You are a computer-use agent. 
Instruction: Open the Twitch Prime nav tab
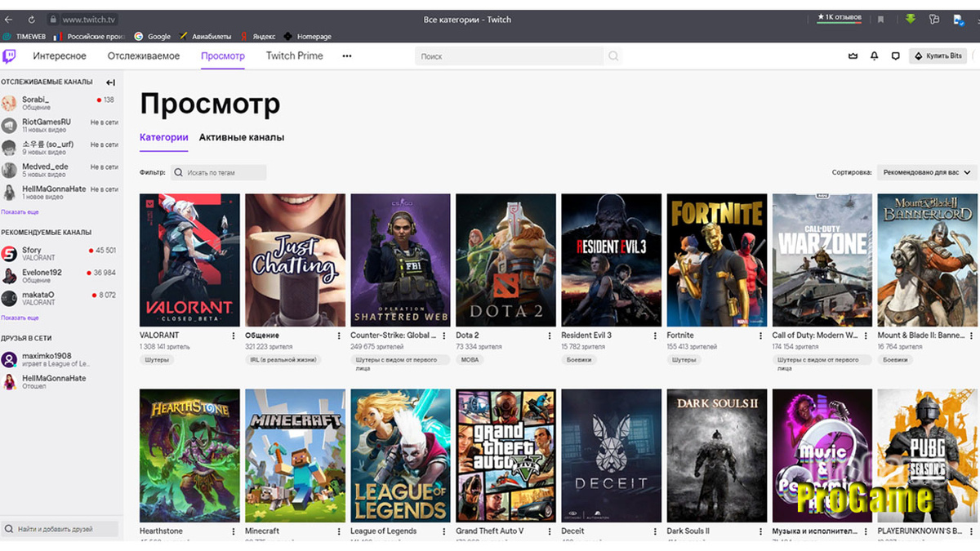pyautogui.click(x=295, y=56)
